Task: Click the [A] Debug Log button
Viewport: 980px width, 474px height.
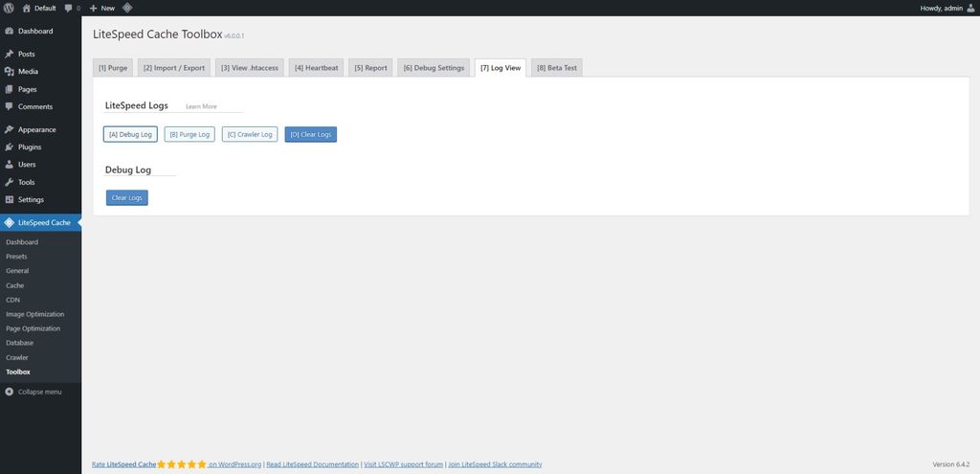Action: pyautogui.click(x=130, y=134)
